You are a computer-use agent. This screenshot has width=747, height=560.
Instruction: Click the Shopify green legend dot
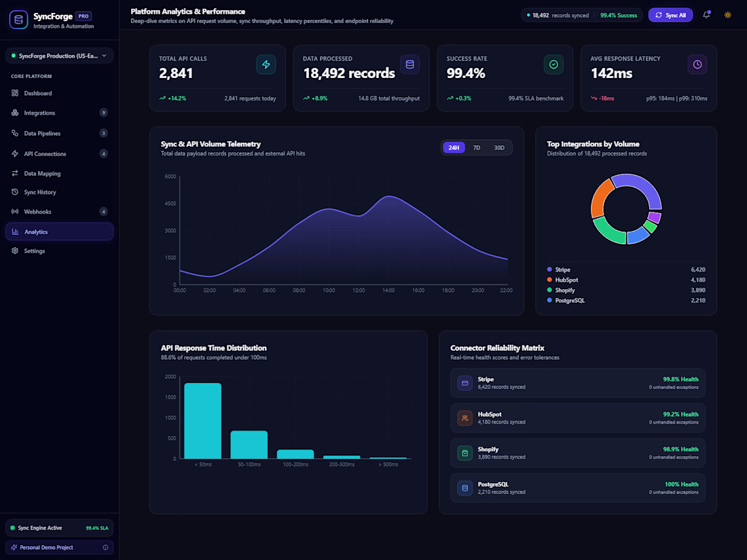pos(549,290)
